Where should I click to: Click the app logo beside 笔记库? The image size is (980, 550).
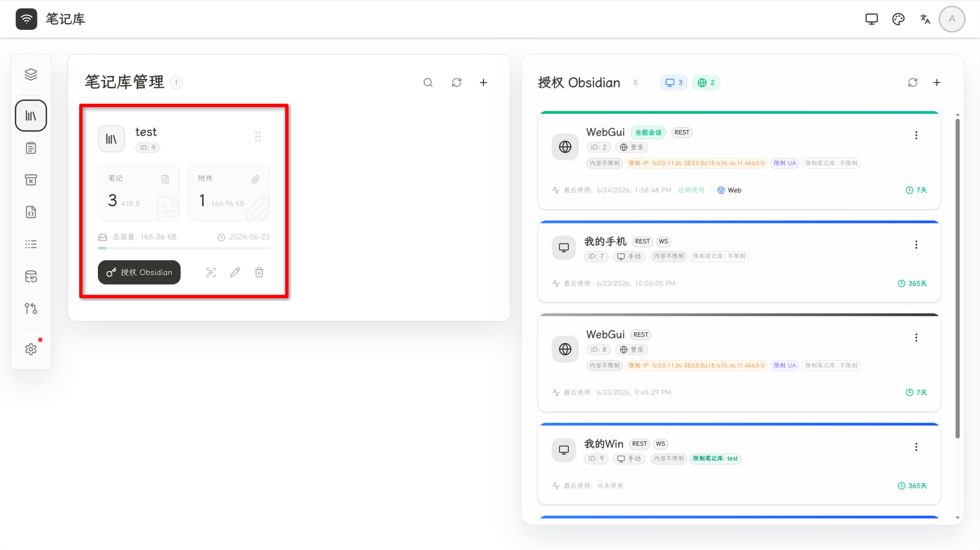(26, 19)
